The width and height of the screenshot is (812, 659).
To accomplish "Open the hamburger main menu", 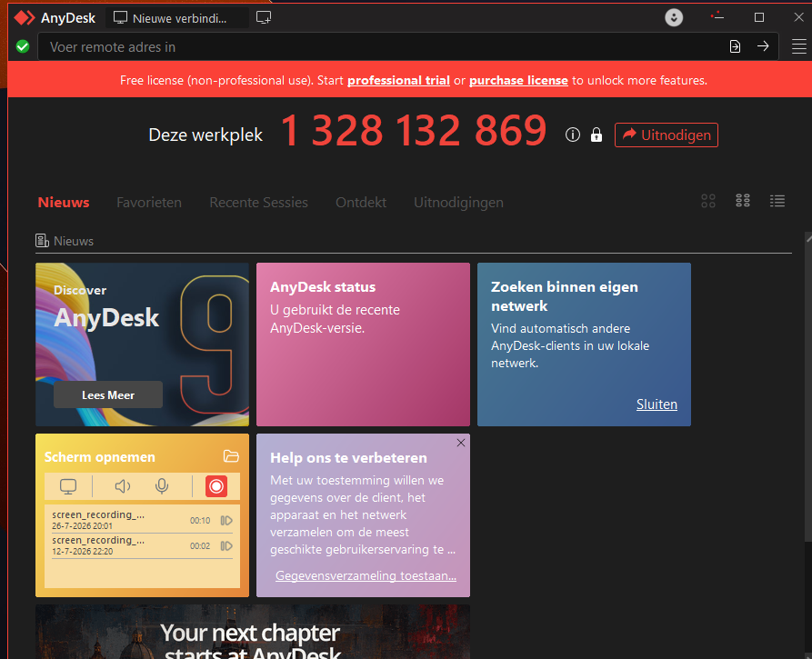I will 798,46.
